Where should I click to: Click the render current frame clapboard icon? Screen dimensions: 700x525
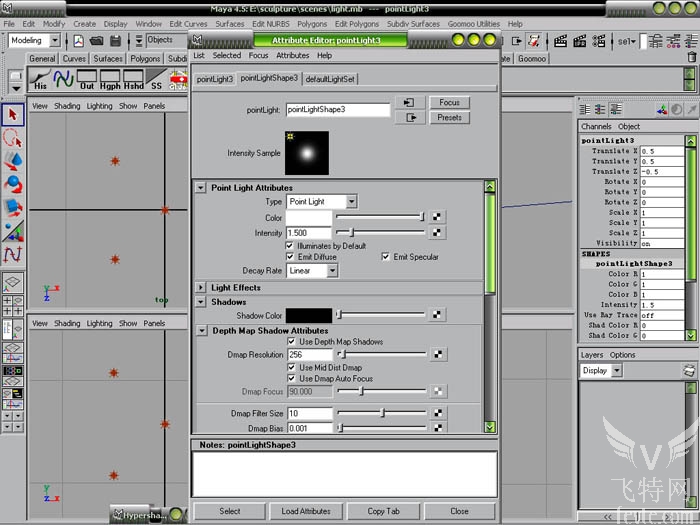pos(560,41)
